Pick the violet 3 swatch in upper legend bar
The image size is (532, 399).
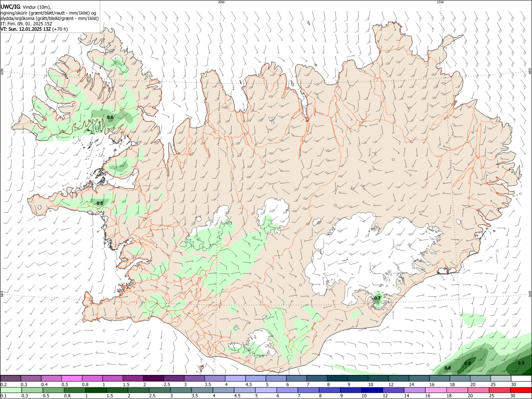pyautogui.click(x=195, y=378)
